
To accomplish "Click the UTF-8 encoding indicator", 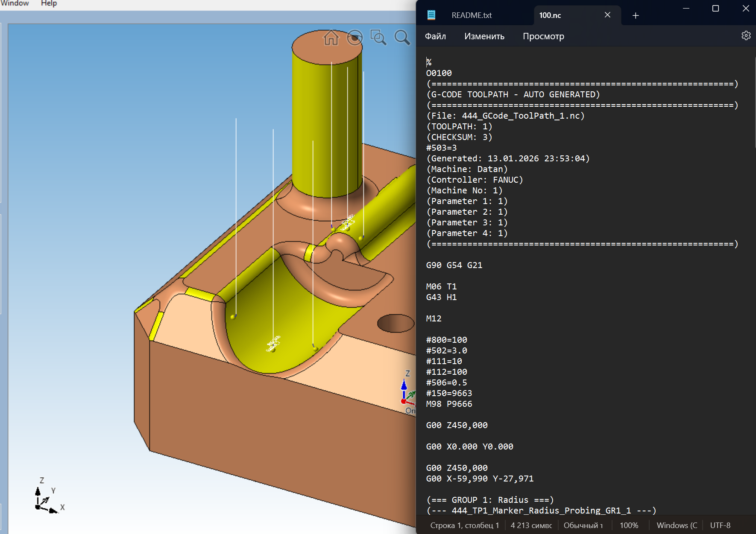I will pyautogui.click(x=720, y=525).
